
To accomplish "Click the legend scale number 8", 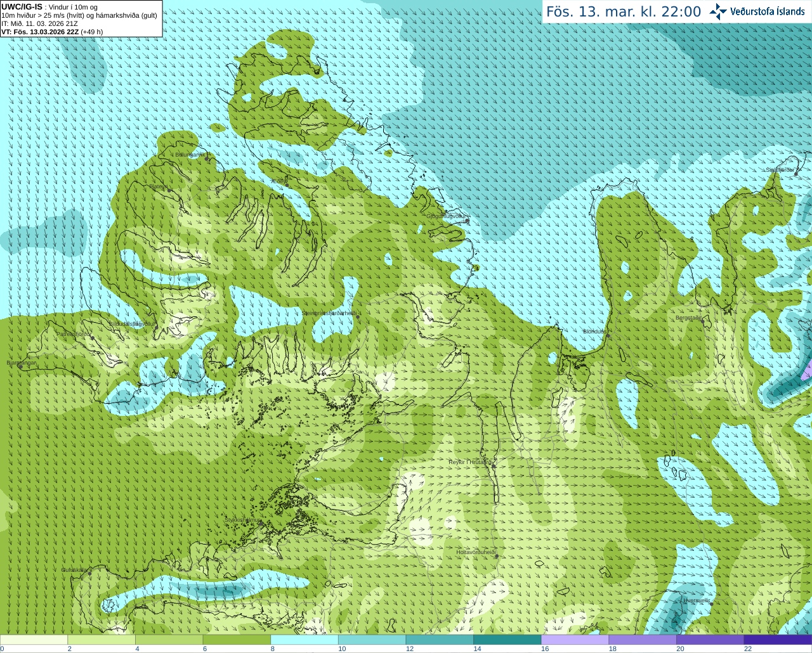I will 272,649.
